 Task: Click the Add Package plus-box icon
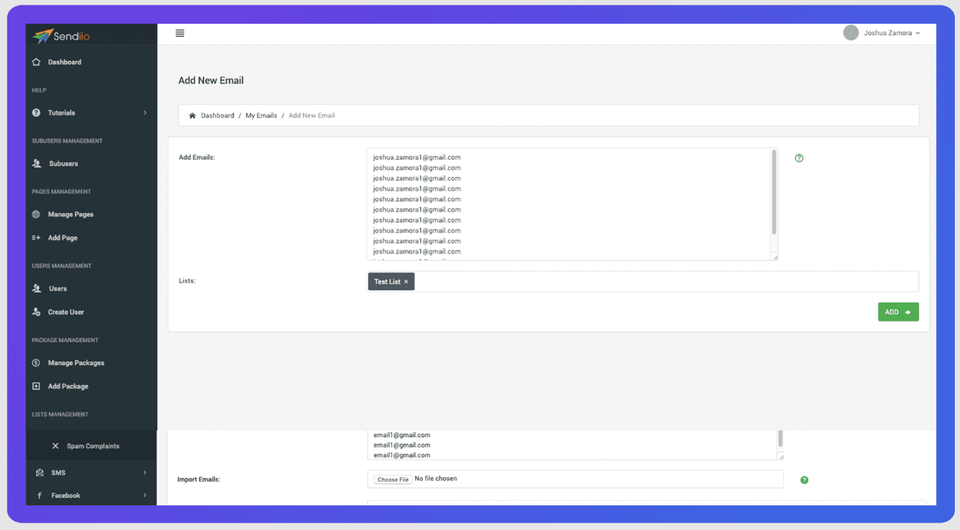36,386
